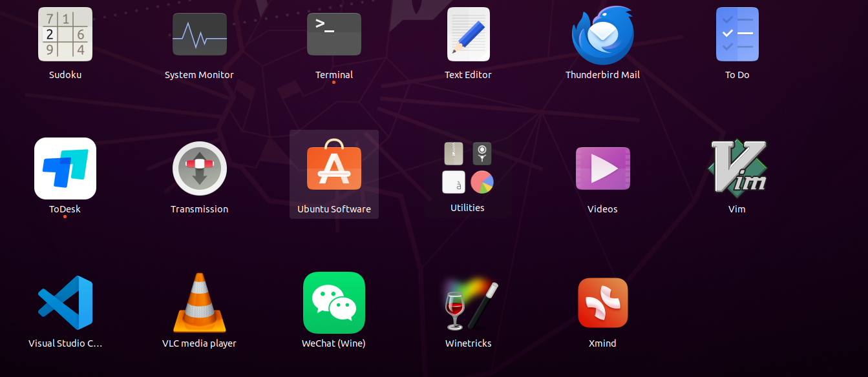Click the "Text Editor" label
This screenshot has width=868, height=377.
pos(468,75)
